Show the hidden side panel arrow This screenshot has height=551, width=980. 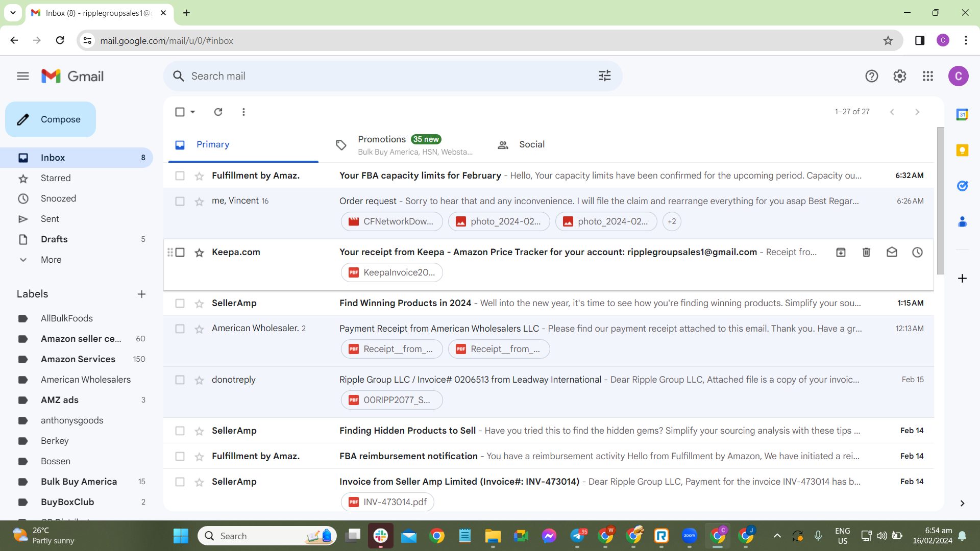coord(962,503)
